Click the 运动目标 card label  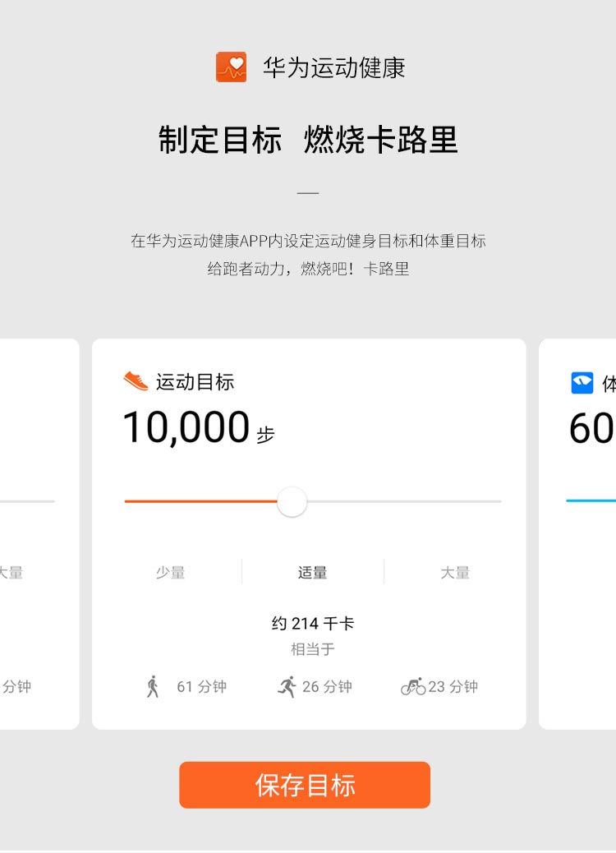pos(195,382)
